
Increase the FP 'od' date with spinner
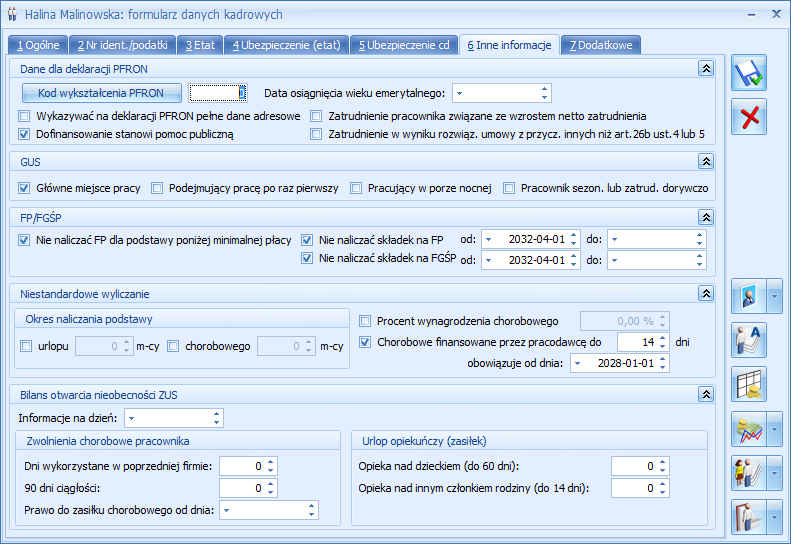(x=574, y=236)
